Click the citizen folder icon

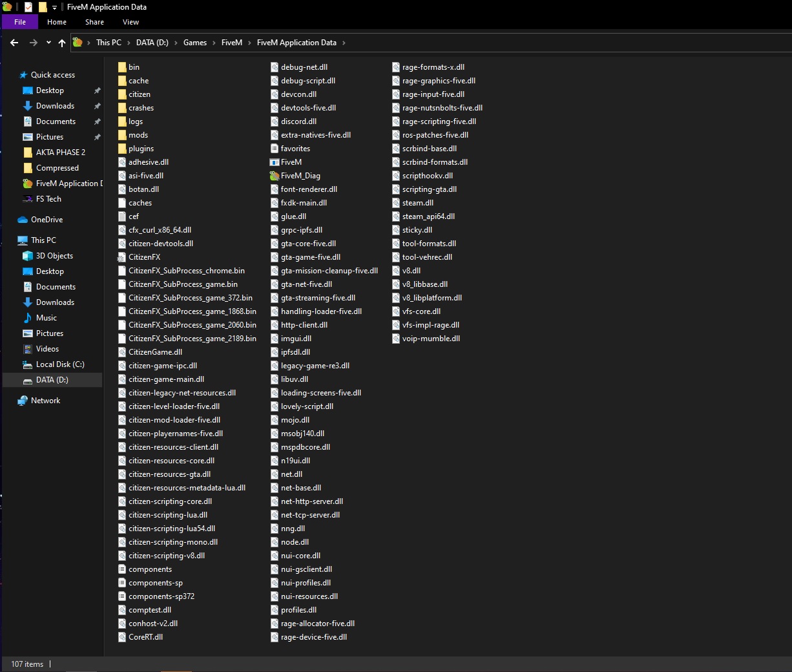tap(122, 94)
